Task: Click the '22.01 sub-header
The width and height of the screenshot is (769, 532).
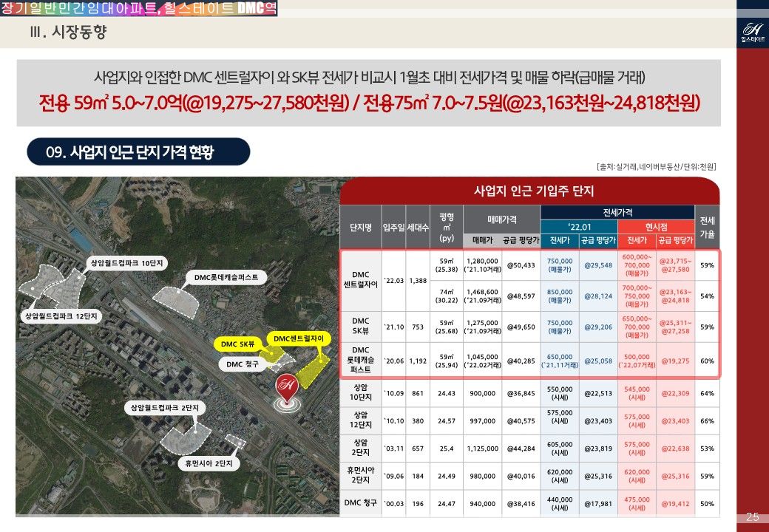Action: (x=579, y=227)
